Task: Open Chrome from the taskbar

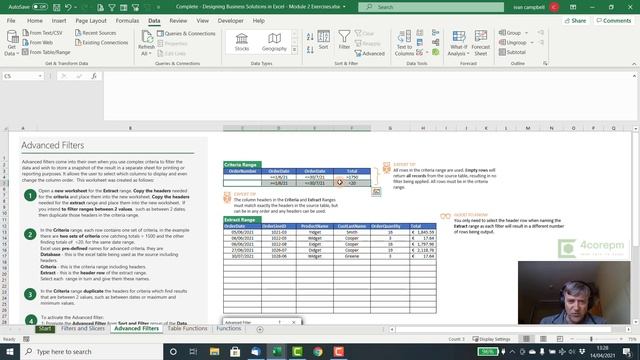Action: (x=318, y=351)
